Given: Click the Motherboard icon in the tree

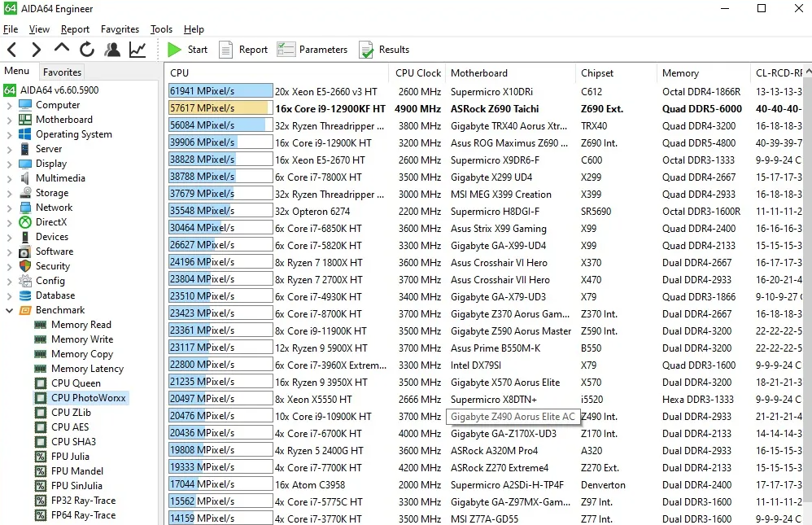Looking at the screenshot, I should tap(25, 119).
